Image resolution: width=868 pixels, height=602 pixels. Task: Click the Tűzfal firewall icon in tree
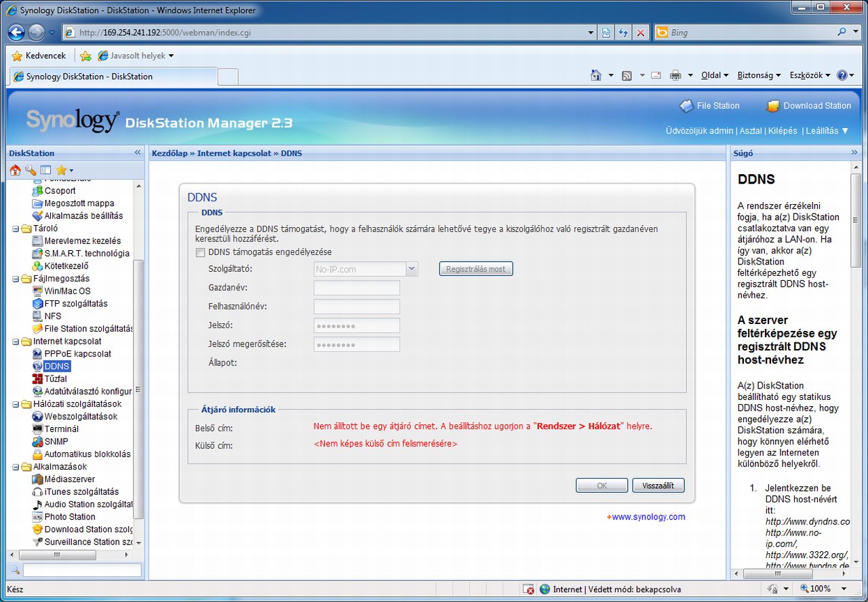coord(39,379)
